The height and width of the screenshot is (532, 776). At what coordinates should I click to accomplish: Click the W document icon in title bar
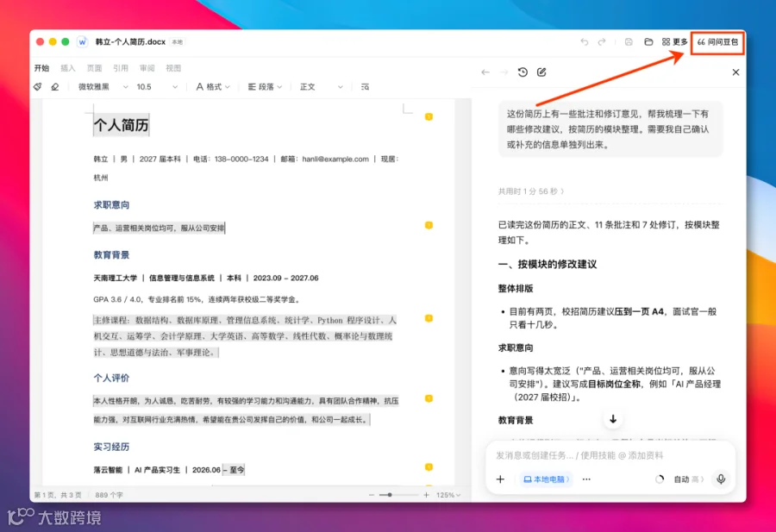click(x=82, y=42)
